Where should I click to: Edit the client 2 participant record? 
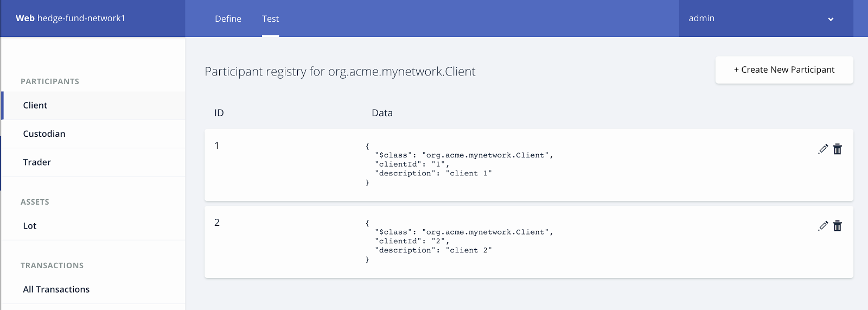tap(823, 226)
